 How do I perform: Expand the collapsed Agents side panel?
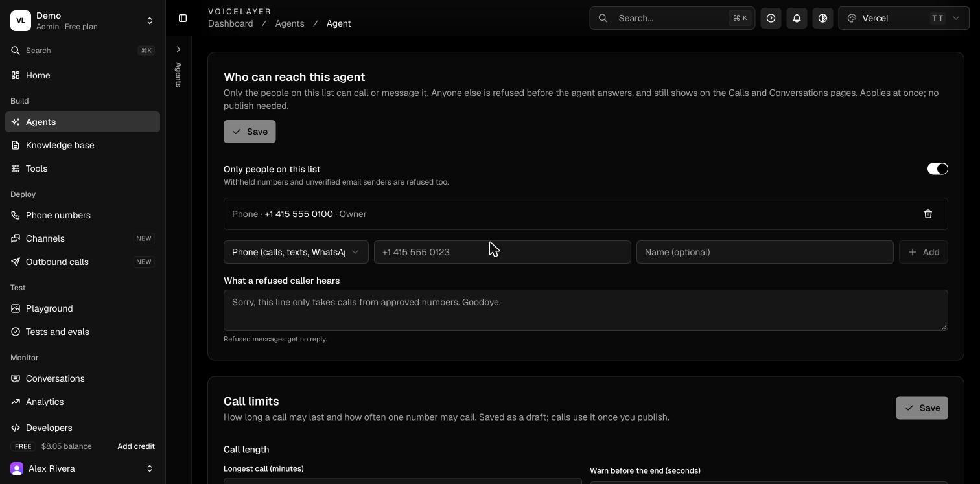point(178,49)
